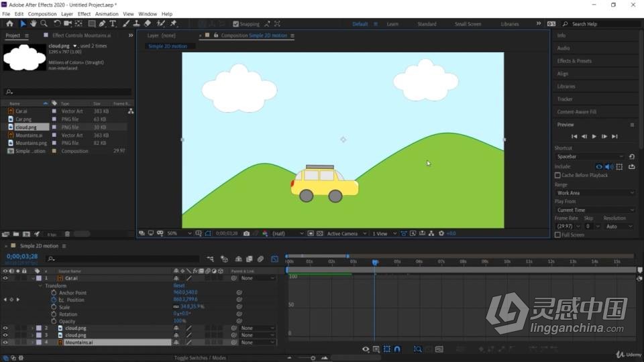Open the Window menu
644x362 pixels.
pyautogui.click(x=148, y=14)
